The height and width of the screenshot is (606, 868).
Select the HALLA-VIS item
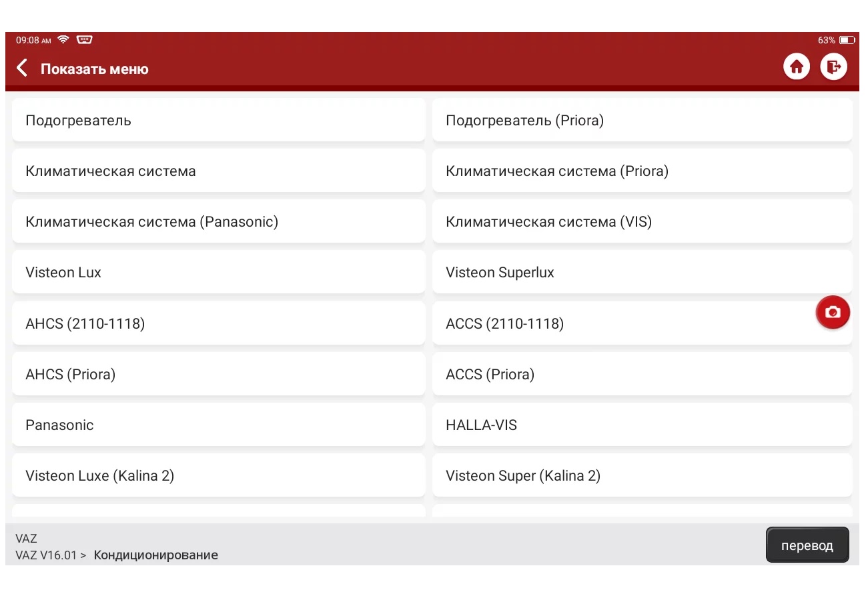click(x=642, y=425)
